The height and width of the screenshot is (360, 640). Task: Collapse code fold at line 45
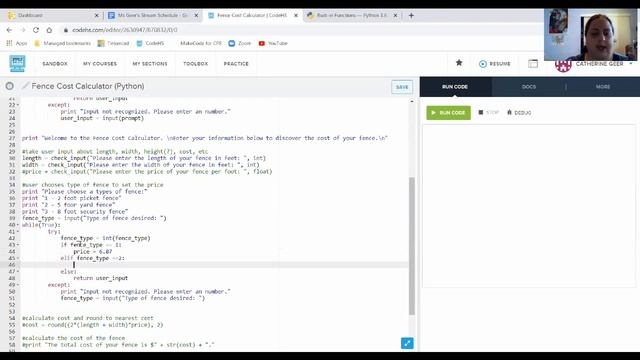click(18, 258)
